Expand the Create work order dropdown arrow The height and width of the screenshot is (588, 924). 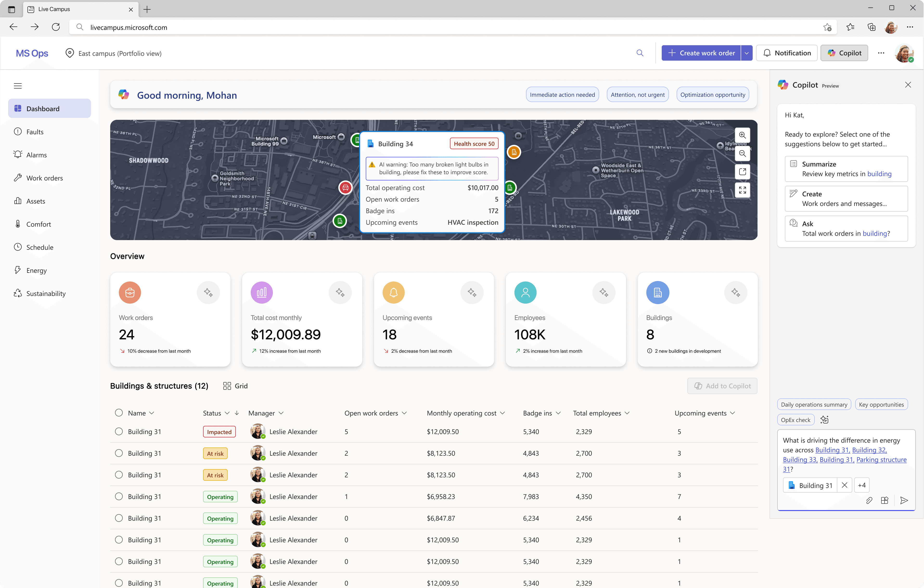pos(746,53)
